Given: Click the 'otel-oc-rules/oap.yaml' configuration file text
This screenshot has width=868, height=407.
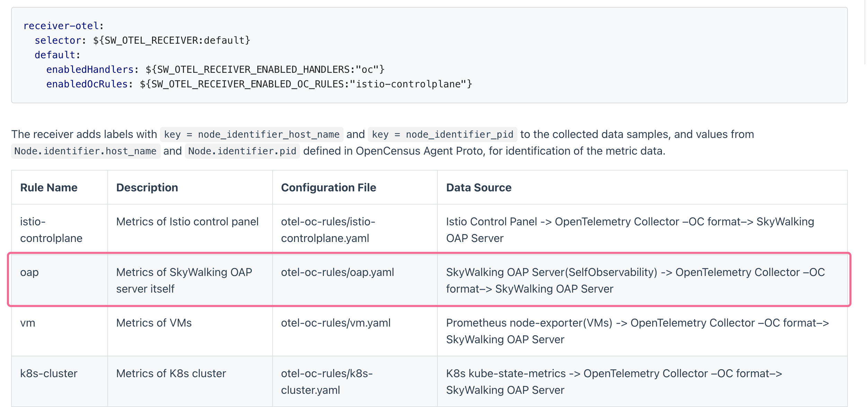Looking at the screenshot, I should 337,272.
